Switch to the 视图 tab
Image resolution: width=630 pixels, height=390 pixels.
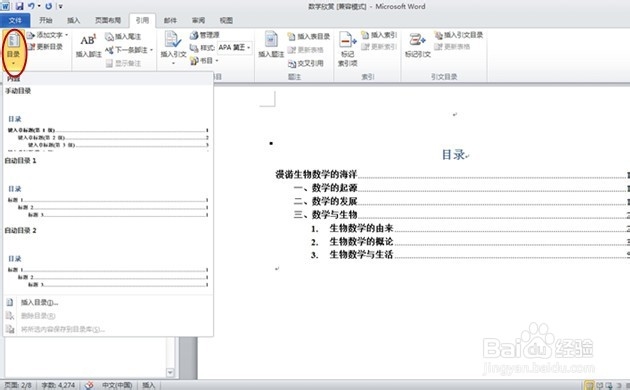[226, 20]
